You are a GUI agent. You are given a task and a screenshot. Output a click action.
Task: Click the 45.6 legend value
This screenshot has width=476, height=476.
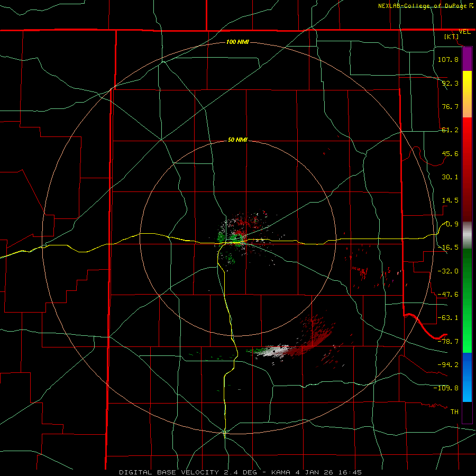tap(450, 153)
